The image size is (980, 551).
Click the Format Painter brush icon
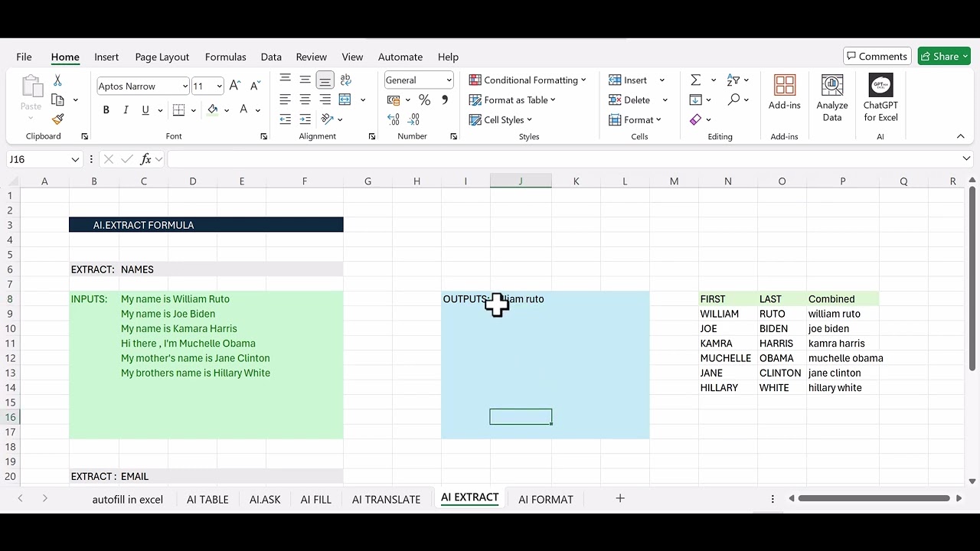(57, 119)
